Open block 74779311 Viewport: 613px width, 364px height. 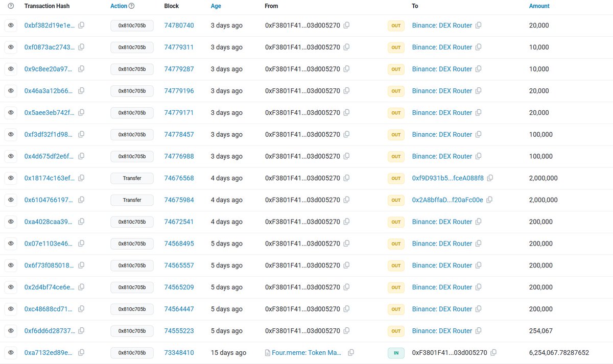(x=179, y=47)
